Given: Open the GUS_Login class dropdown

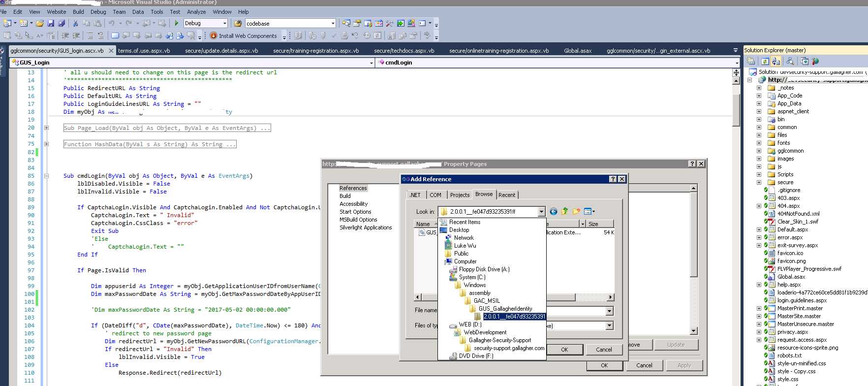Looking at the screenshot, I should pyautogui.click(x=372, y=63).
